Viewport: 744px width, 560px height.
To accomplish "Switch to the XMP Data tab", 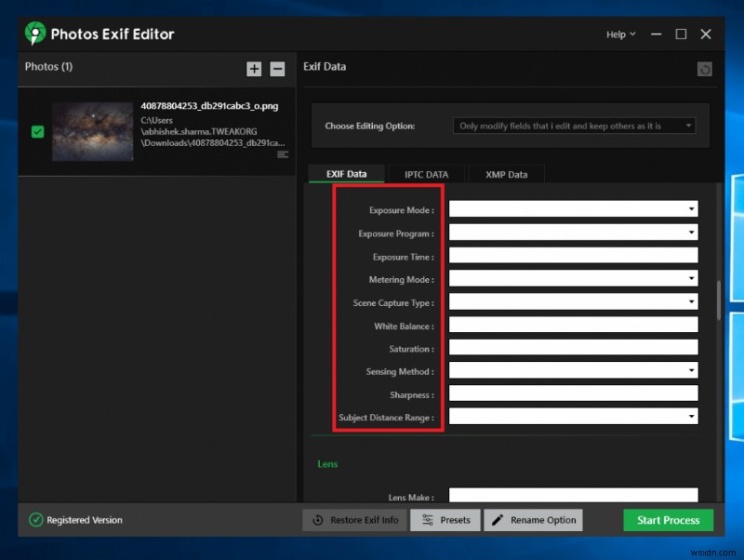I will pyautogui.click(x=506, y=174).
